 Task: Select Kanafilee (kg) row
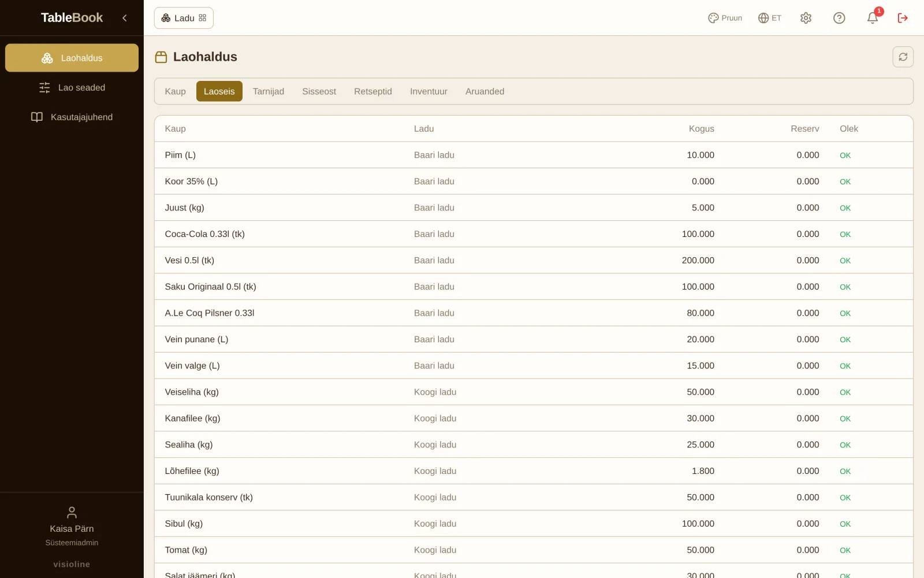click(x=534, y=418)
